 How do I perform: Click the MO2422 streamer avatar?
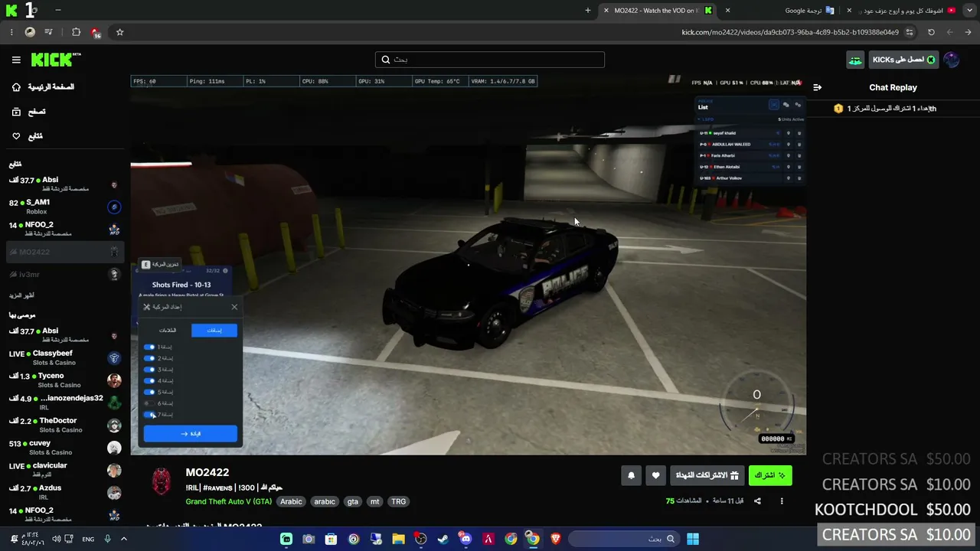point(162,481)
